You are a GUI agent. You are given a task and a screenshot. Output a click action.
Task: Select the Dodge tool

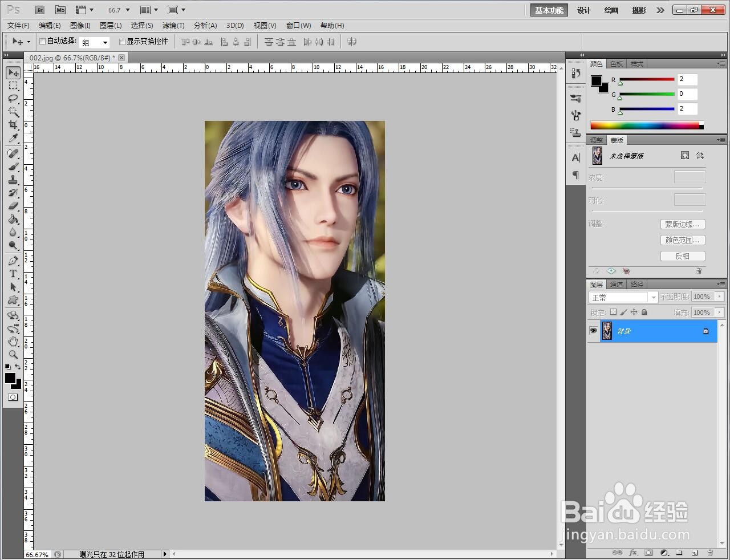[13, 245]
